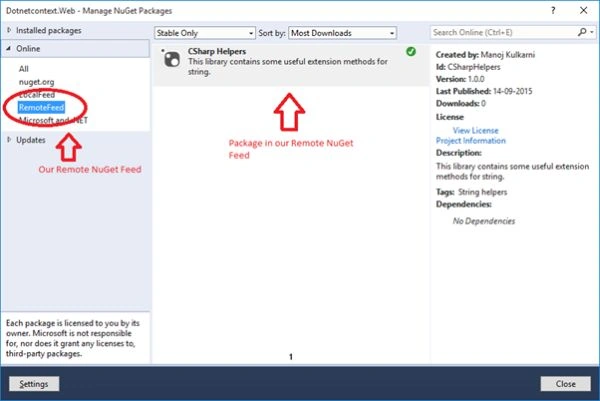Select the nuget.org source
Screen dimensions: 600x401
[x=36, y=82]
